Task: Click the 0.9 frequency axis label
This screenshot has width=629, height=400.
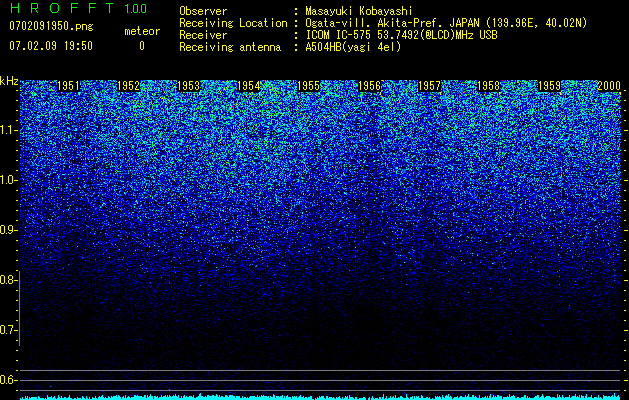Action: point(8,230)
